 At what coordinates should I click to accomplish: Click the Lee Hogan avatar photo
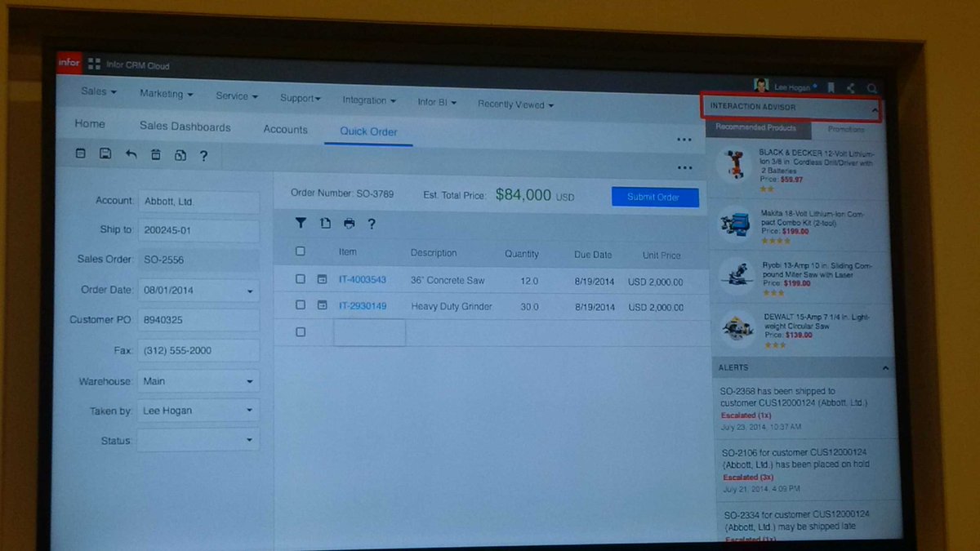(x=761, y=86)
